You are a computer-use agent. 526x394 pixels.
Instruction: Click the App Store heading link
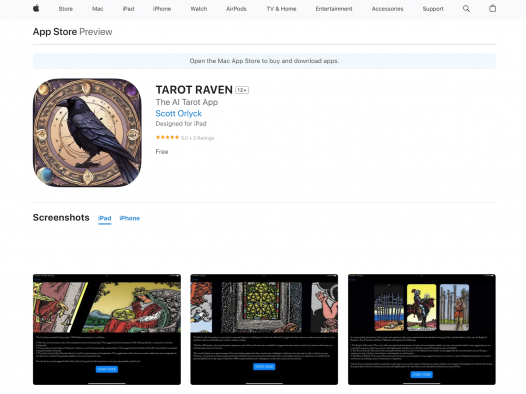[x=55, y=32]
